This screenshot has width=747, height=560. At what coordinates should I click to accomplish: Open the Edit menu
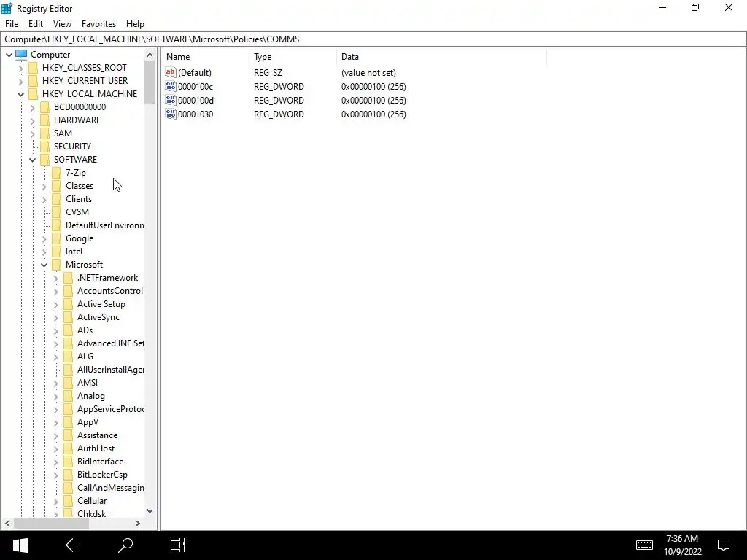point(36,24)
